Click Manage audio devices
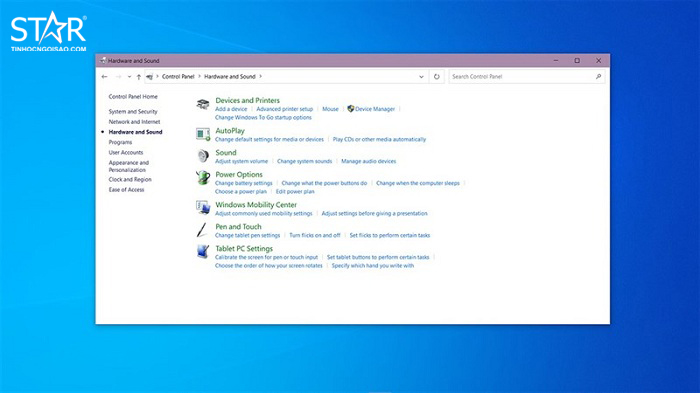 [368, 161]
